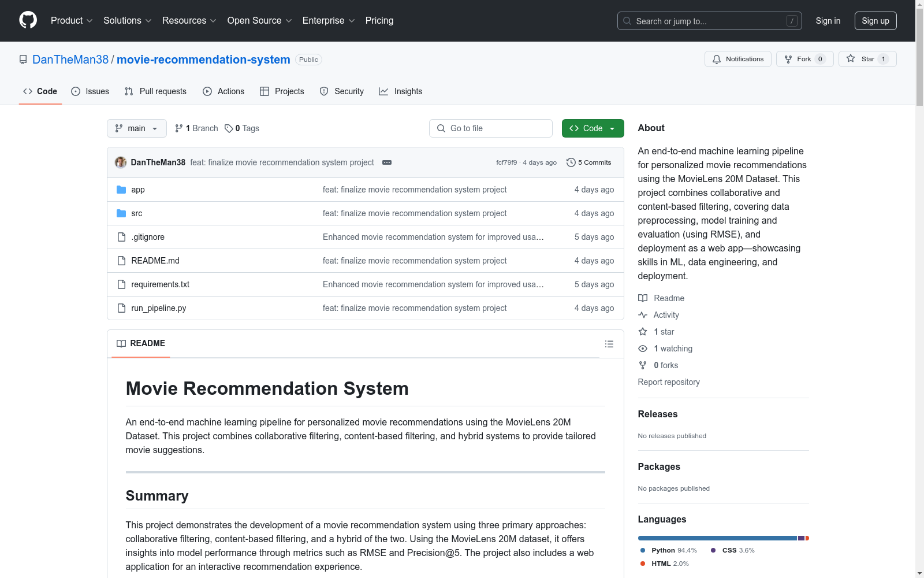Click the tag icon beside 0 Tags
The width and height of the screenshot is (924, 578).
pyautogui.click(x=229, y=128)
